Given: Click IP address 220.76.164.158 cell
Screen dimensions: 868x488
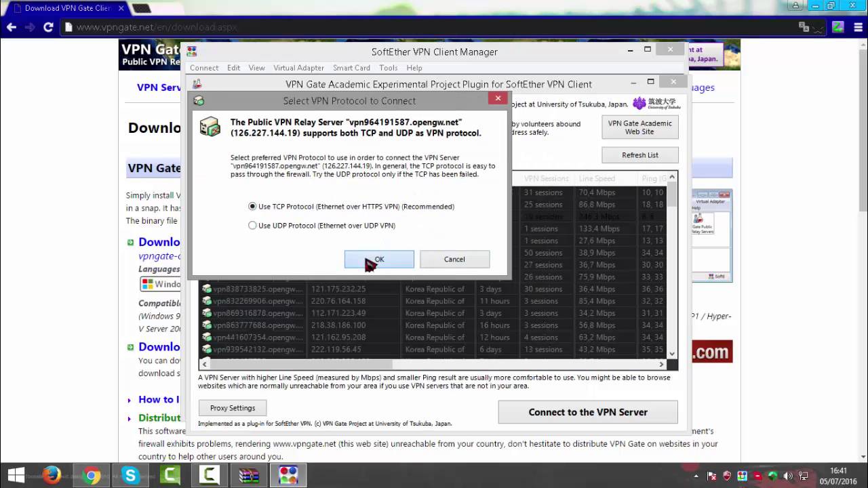Looking at the screenshot, I should [x=338, y=301].
